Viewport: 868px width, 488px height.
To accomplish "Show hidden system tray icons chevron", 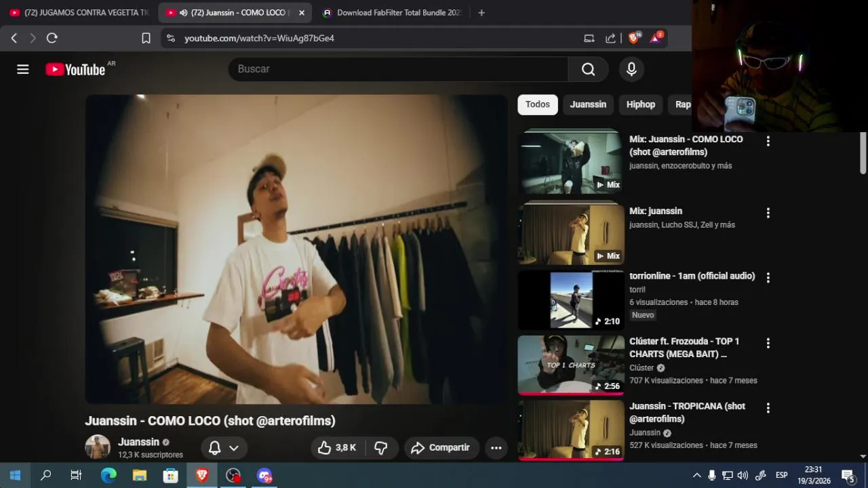I will coord(696,476).
